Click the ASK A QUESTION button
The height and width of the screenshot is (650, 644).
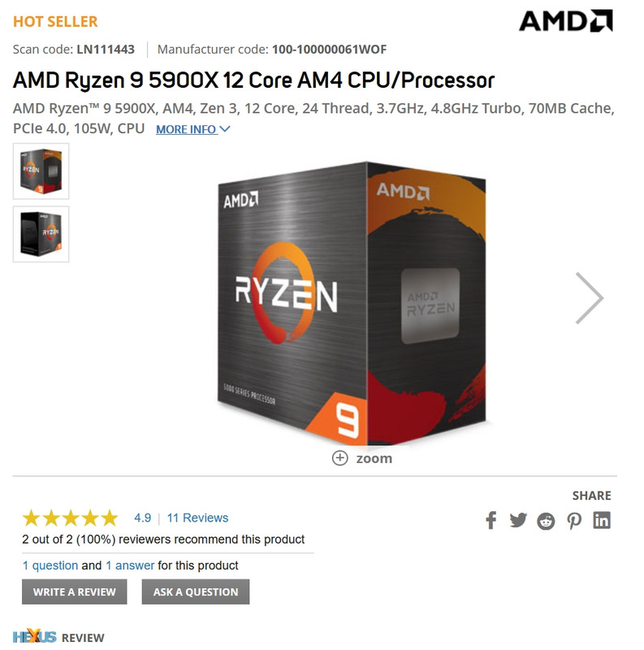(x=196, y=591)
